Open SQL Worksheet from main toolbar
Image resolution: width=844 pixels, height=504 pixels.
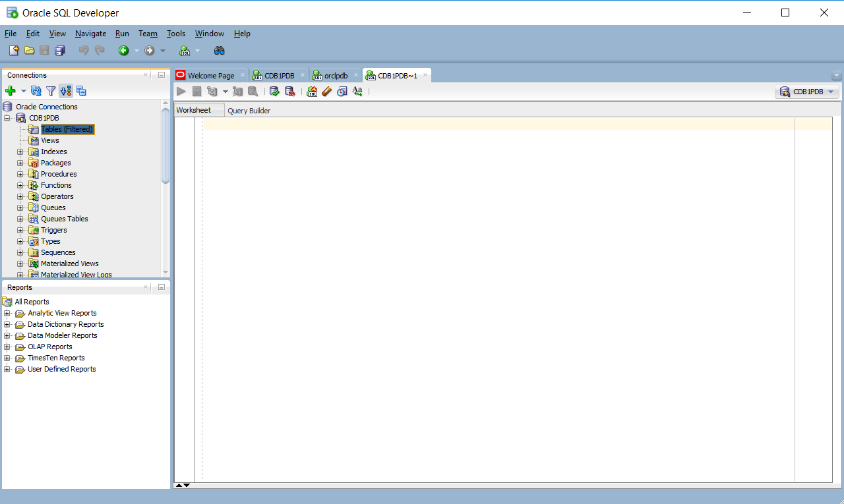185,51
